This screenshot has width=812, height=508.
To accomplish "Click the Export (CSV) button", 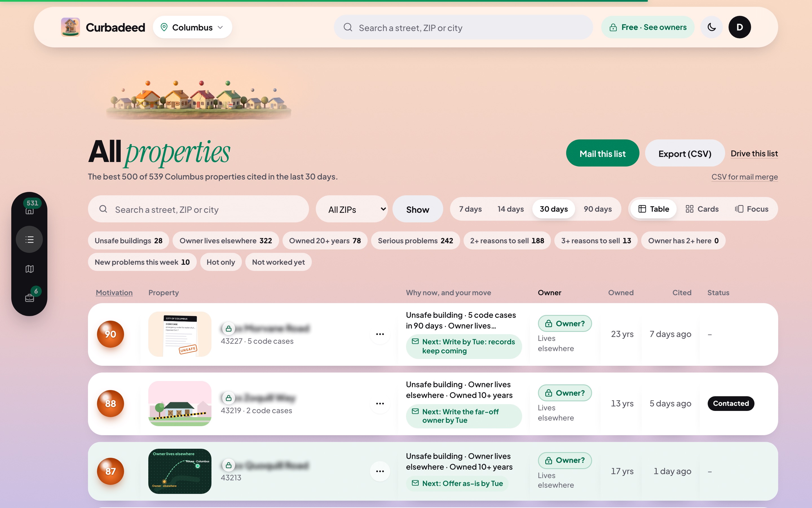I will point(685,153).
